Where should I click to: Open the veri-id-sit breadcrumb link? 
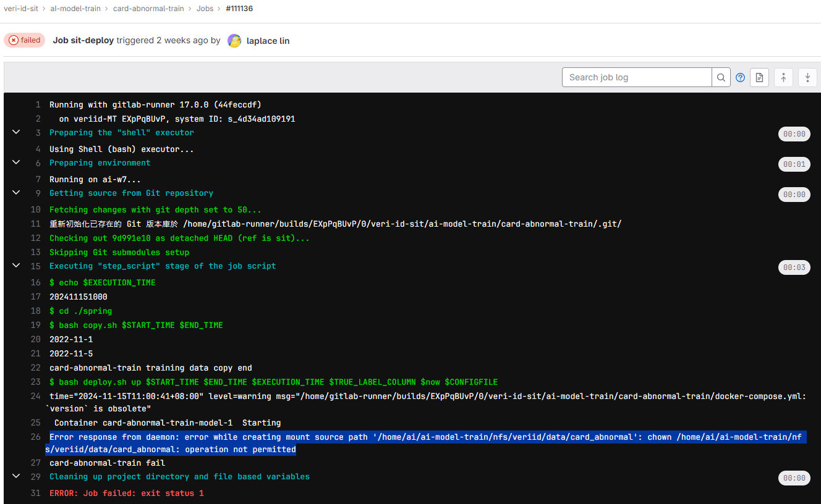(22, 9)
